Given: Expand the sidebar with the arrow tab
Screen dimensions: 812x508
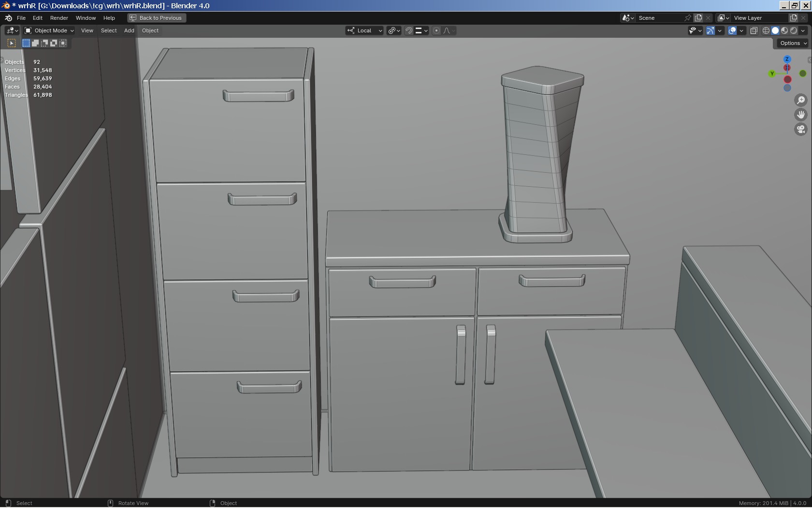Looking at the screenshot, I should tap(810, 60).
